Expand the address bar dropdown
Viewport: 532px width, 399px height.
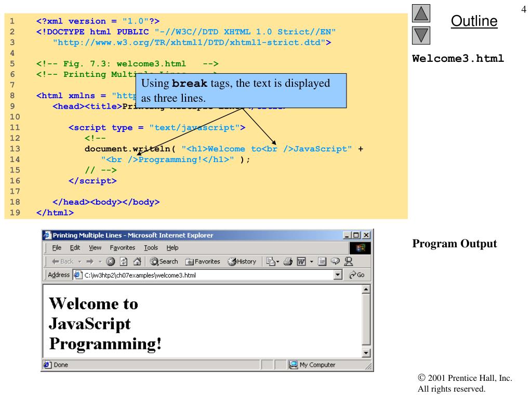338,275
